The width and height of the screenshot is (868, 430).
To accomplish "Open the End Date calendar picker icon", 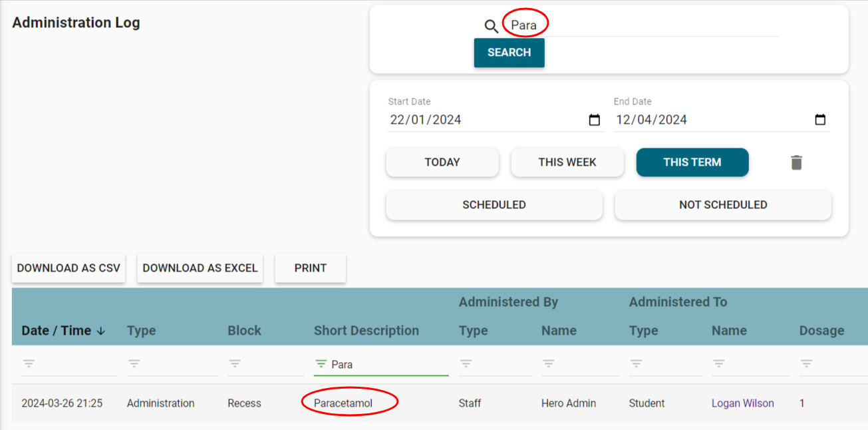I will tap(820, 120).
